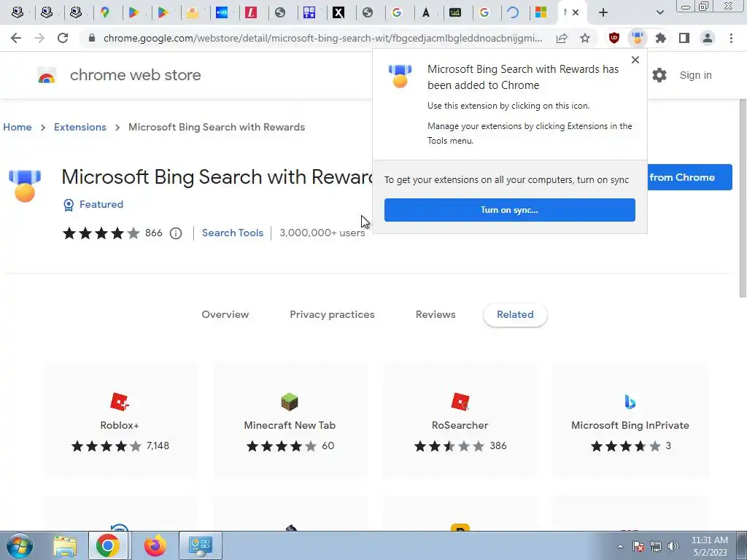747x560 pixels.
Task: Click the Bing Rewards medal icon in popup
Action: point(400,76)
